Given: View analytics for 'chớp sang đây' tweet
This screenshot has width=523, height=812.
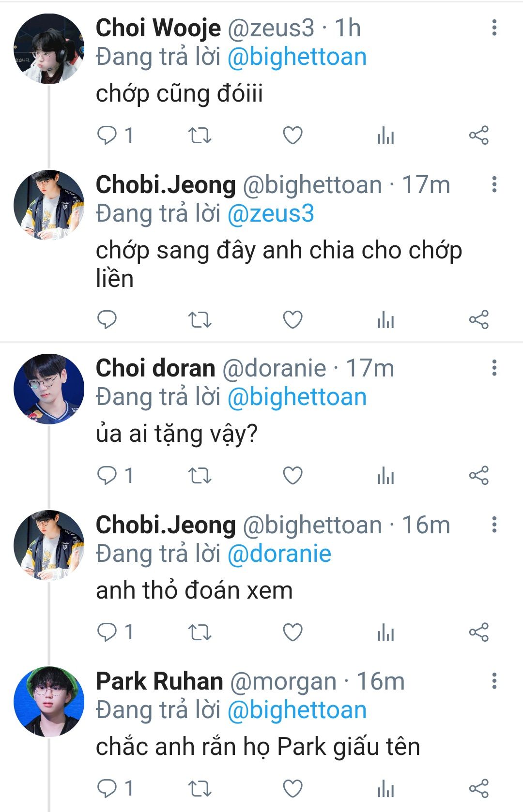Looking at the screenshot, I should [385, 319].
